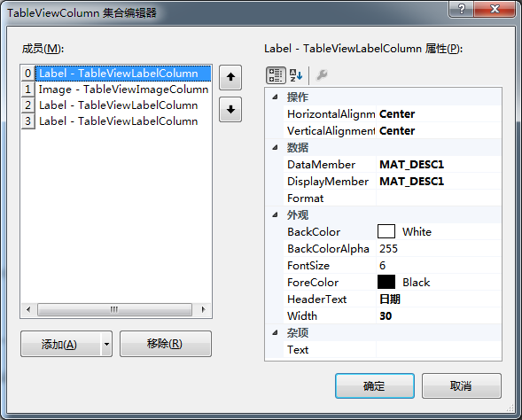Image resolution: width=522 pixels, height=420 pixels.
Task: Edit the VerticalAlignment value Center
Action: coord(439,131)
